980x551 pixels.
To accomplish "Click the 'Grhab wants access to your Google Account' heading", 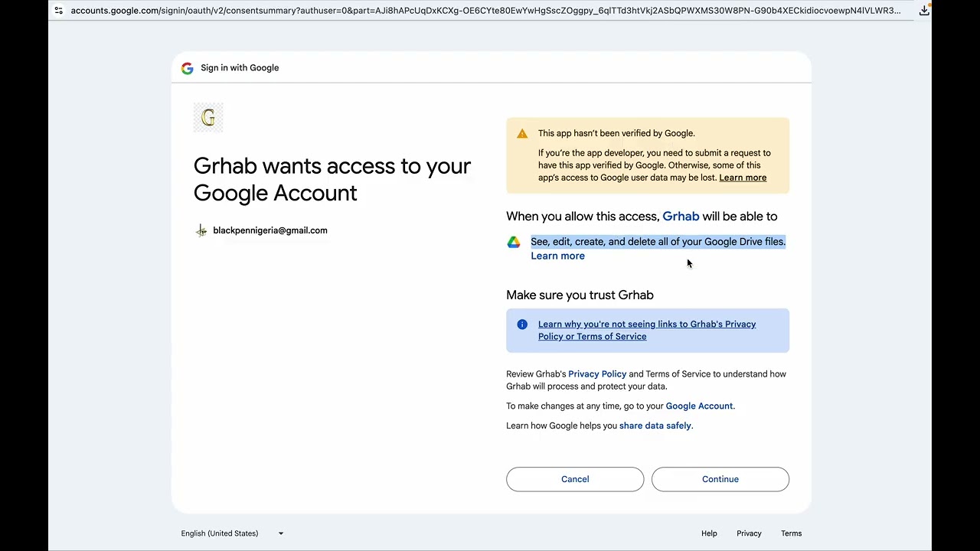I will tap(332, 179).
